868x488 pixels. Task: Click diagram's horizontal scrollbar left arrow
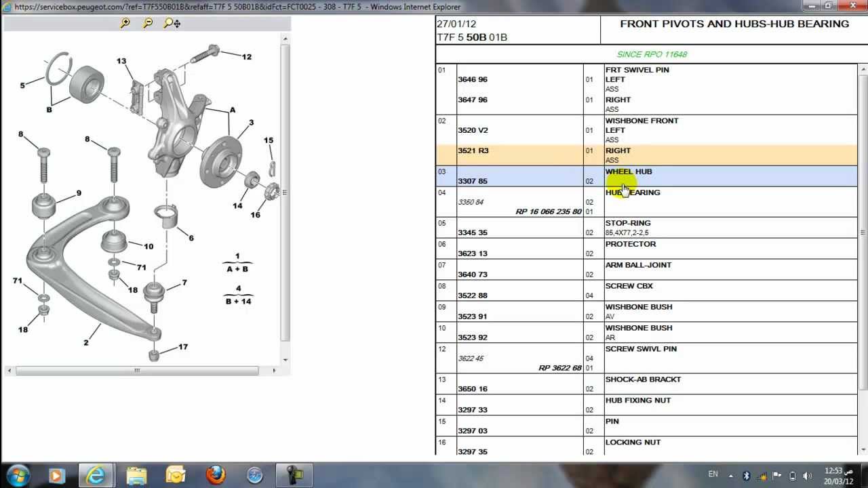[9, 371]
